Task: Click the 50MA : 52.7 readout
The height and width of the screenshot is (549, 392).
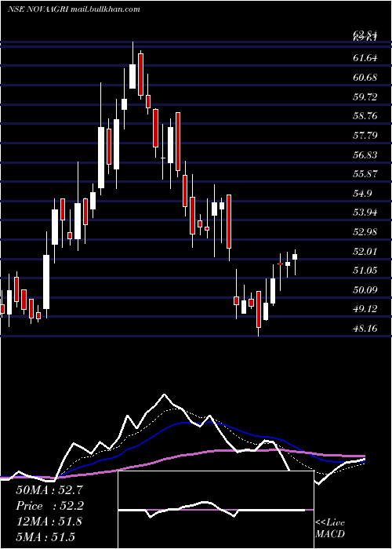Action: coord(49,489)
